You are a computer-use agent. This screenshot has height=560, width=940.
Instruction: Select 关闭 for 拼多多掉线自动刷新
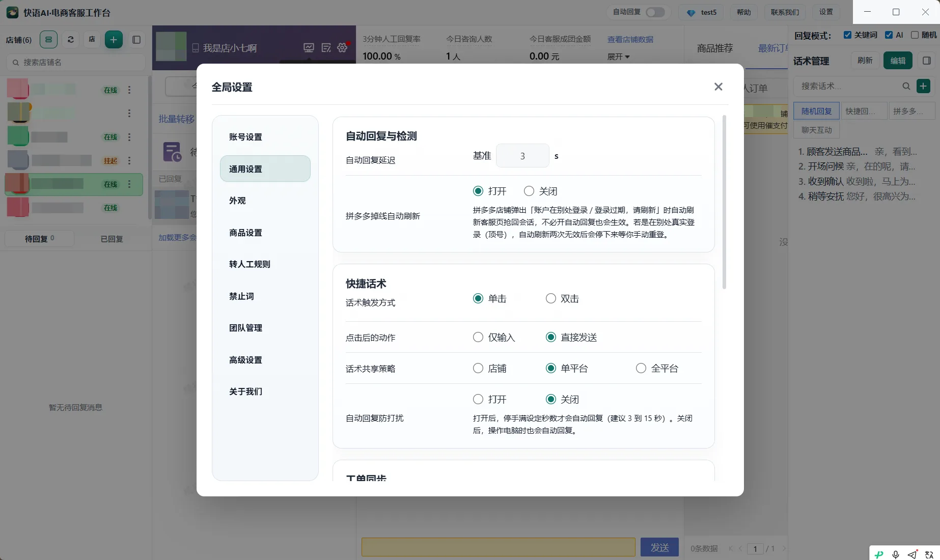[529, 191]
